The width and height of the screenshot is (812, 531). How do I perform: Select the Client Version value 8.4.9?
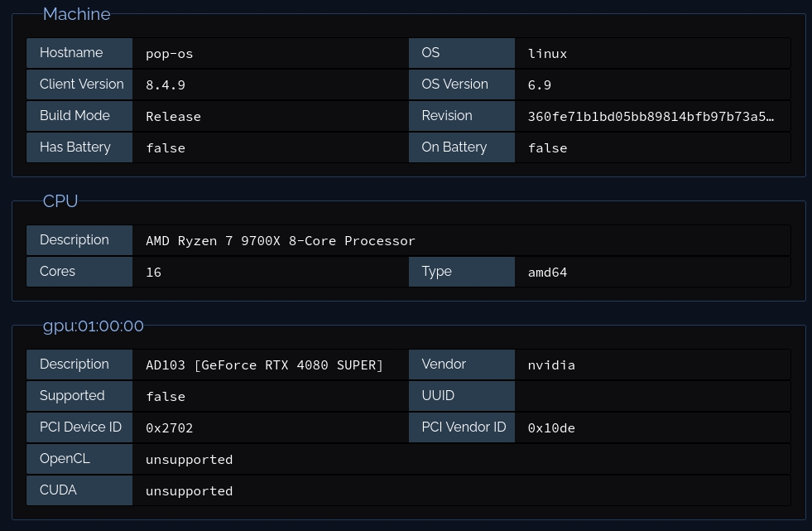166,85
